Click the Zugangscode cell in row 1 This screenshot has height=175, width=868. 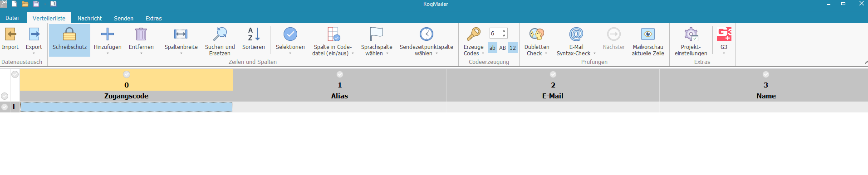[126, 107]
